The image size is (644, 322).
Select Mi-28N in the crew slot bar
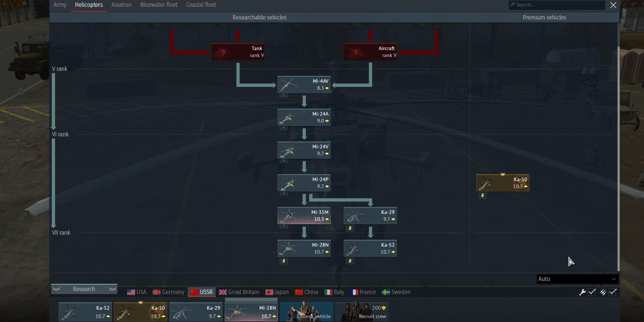pos(251,312)
